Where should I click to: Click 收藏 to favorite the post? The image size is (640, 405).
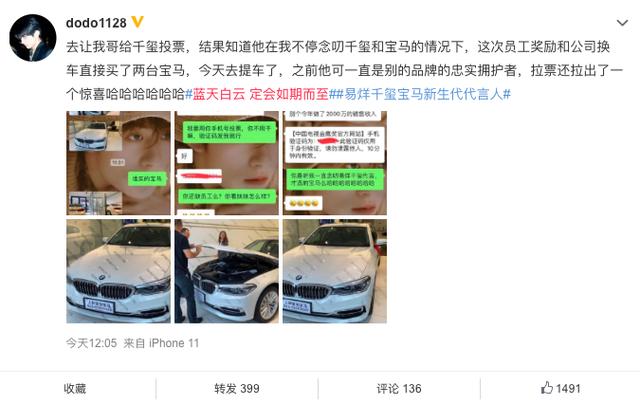point(75,388)
